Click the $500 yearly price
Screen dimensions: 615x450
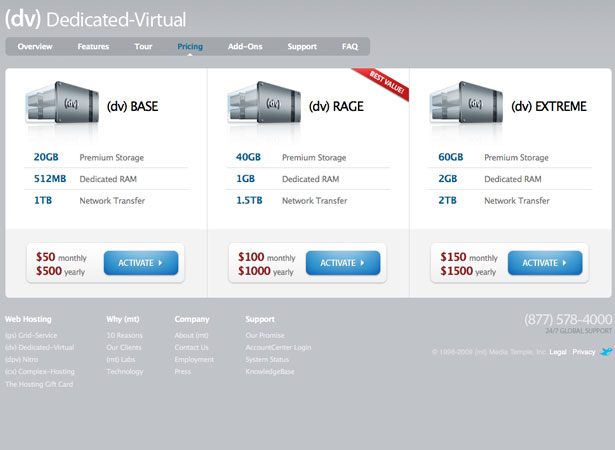(60, 271)
